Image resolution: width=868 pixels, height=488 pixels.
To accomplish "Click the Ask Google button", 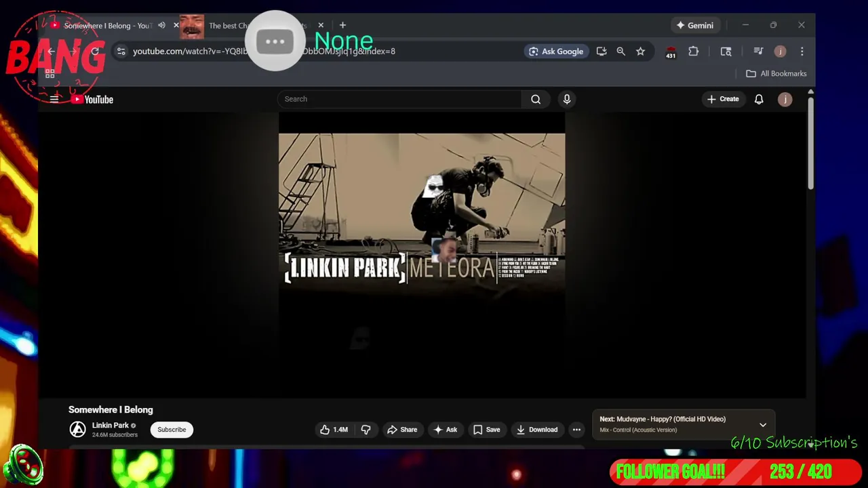I will tap(556, 52).
